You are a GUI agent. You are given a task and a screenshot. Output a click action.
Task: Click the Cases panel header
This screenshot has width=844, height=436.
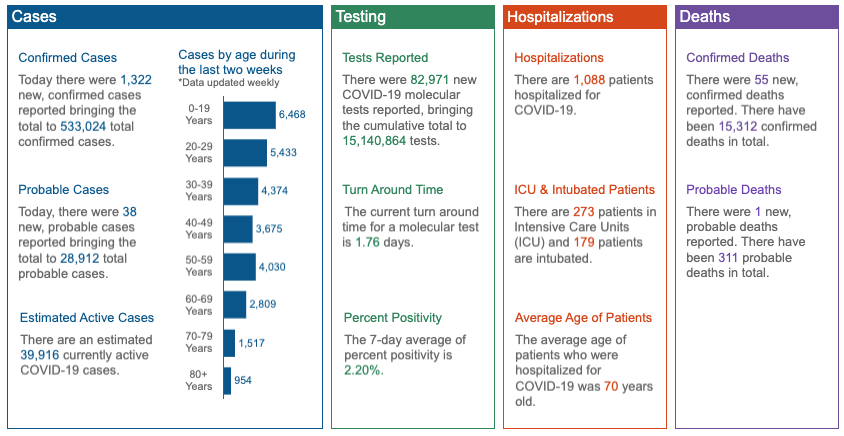point(165,17)
